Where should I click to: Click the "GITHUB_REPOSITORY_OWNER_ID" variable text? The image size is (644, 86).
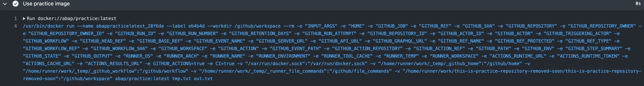point(66,33)
